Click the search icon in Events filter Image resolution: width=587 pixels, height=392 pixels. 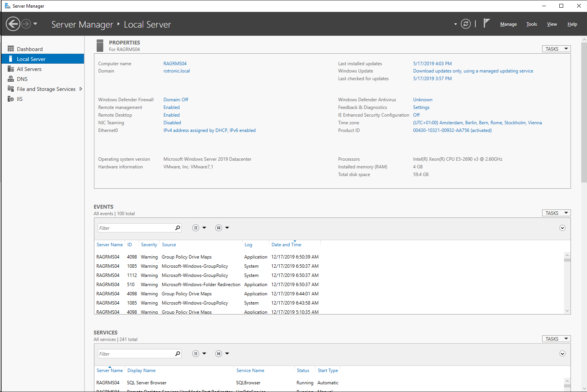178,228
